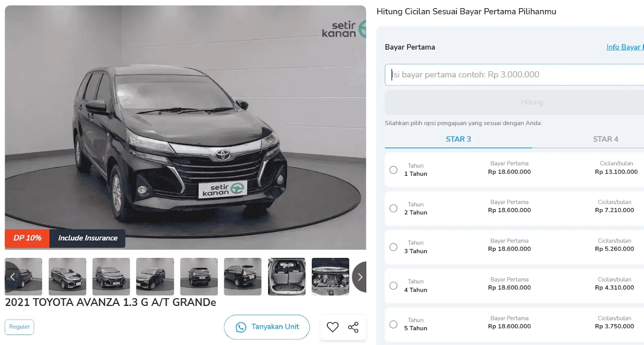This screenshot has height=345, width=644.
Task: Click the Reguler tag button
Action: 19,327
